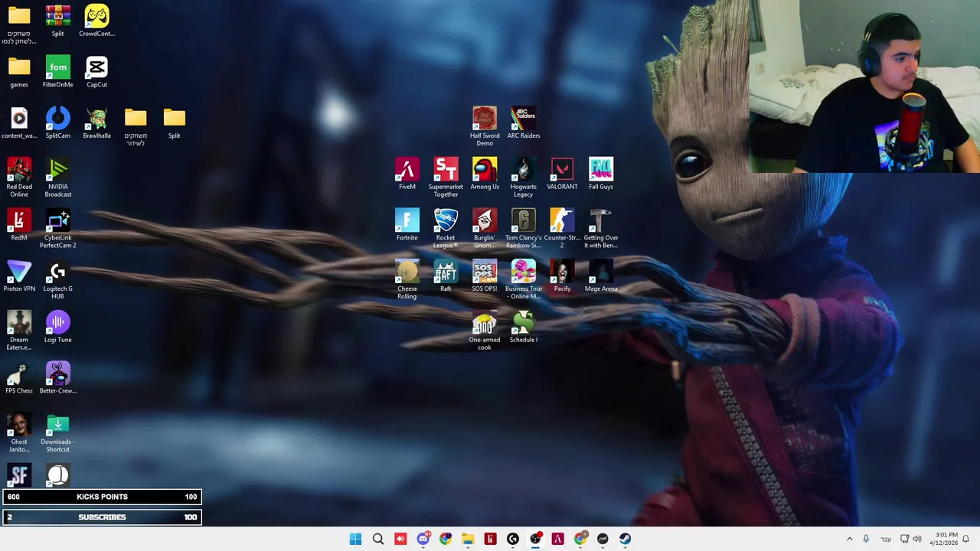The height and width of the screenshot is (551, 980).
Task: Select the content_wa... file icon
Action: pyautogui.click(x=19, y=123)
